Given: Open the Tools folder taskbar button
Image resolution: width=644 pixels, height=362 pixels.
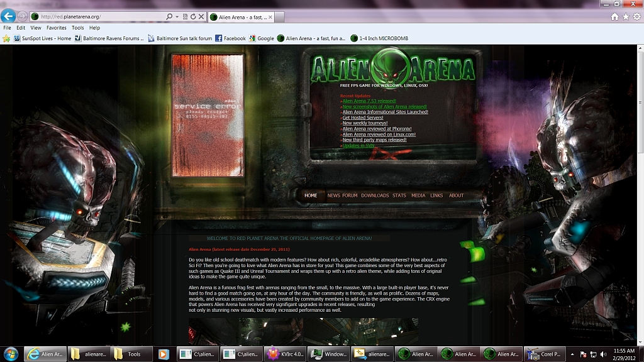Looking at the screenshot, I should (131, 354).
